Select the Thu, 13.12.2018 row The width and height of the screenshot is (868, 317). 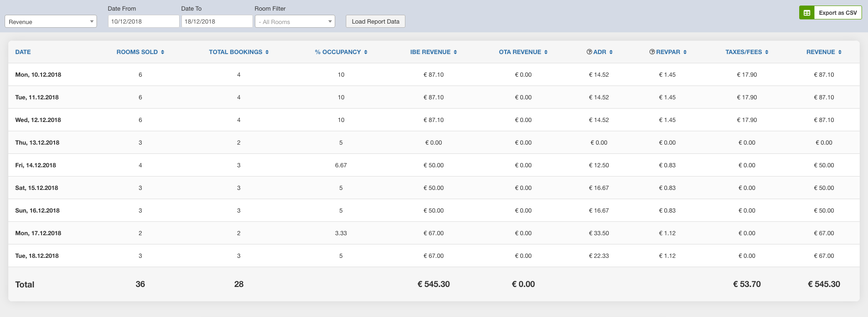coord(37,143)
